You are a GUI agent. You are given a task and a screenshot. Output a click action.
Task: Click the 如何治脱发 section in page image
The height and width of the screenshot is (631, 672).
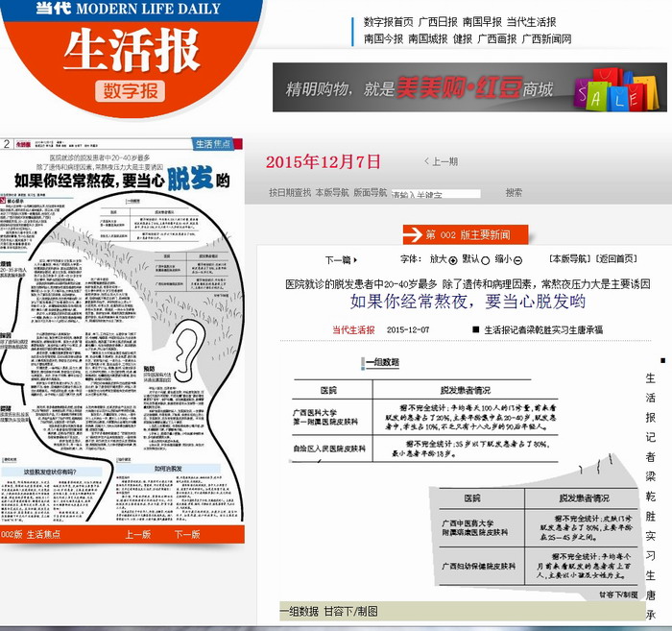[x=168, y=469]
